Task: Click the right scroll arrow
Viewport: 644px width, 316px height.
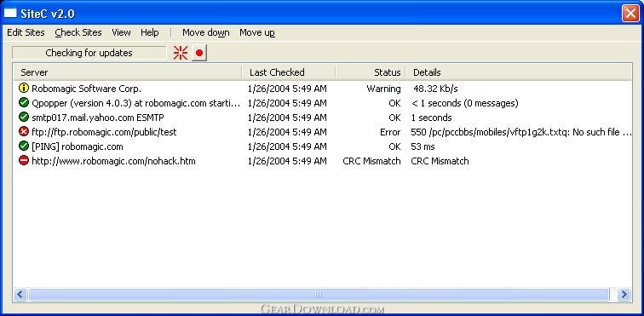Action: [624, 294]
